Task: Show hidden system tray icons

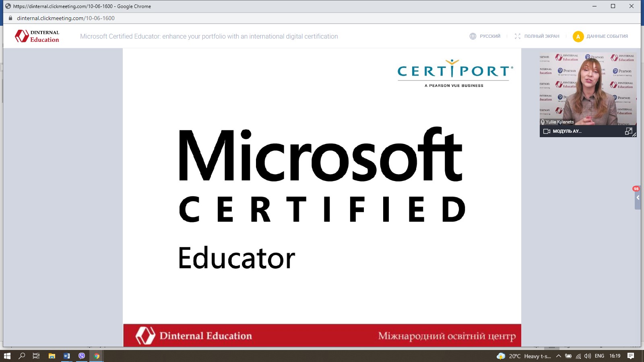Action: pos(558,356)
